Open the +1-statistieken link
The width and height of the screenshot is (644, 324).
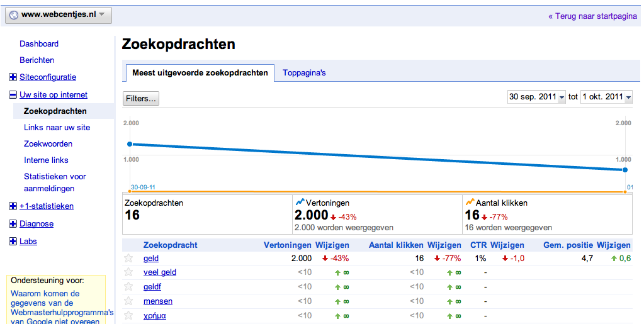47,206
